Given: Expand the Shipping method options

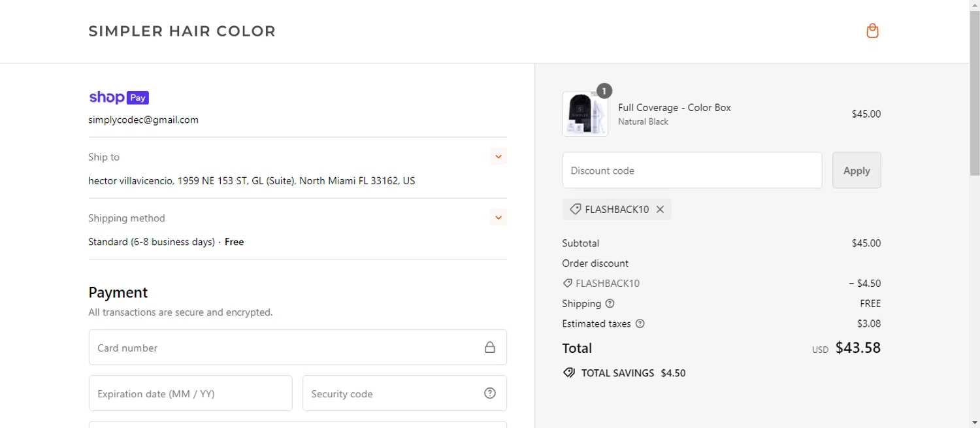Looking at the screenshot, I should 498,218.
